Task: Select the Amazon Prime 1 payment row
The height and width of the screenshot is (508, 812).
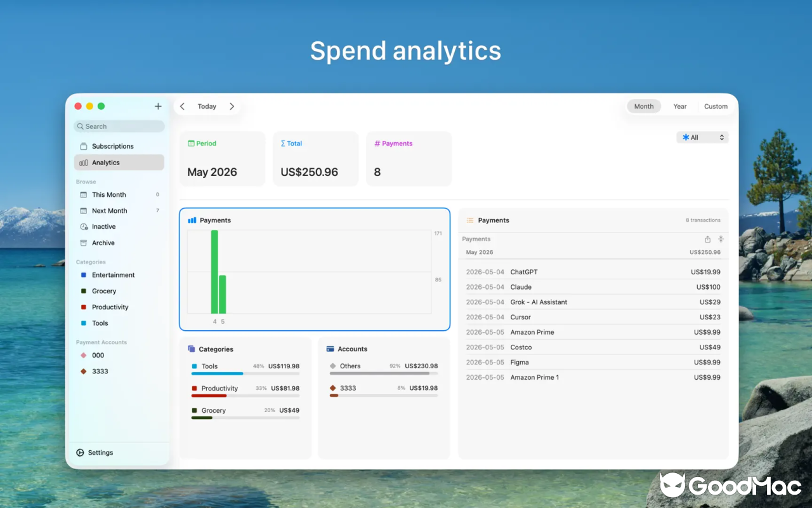Action: tap(593, 377)
